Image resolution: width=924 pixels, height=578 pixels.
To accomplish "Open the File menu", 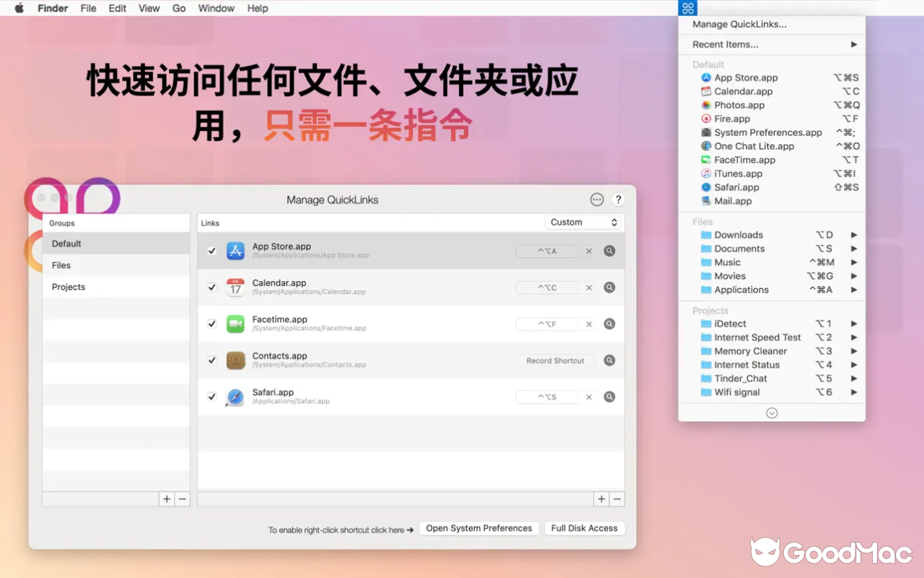I will (x=88, y=8).
